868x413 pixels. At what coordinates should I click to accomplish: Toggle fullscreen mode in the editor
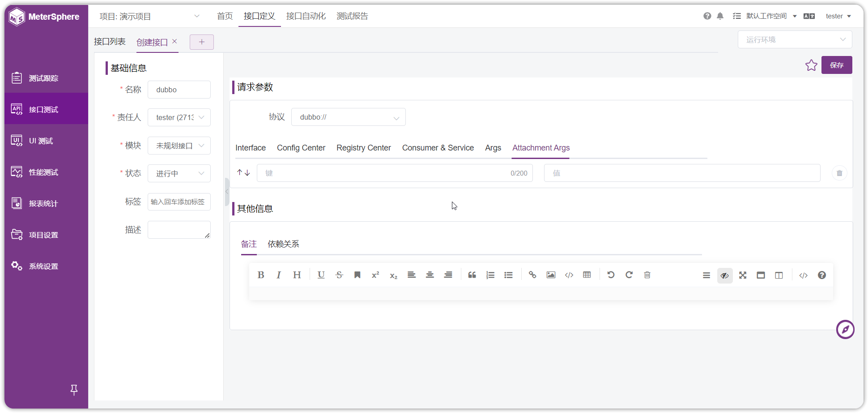tap(743, 275)
